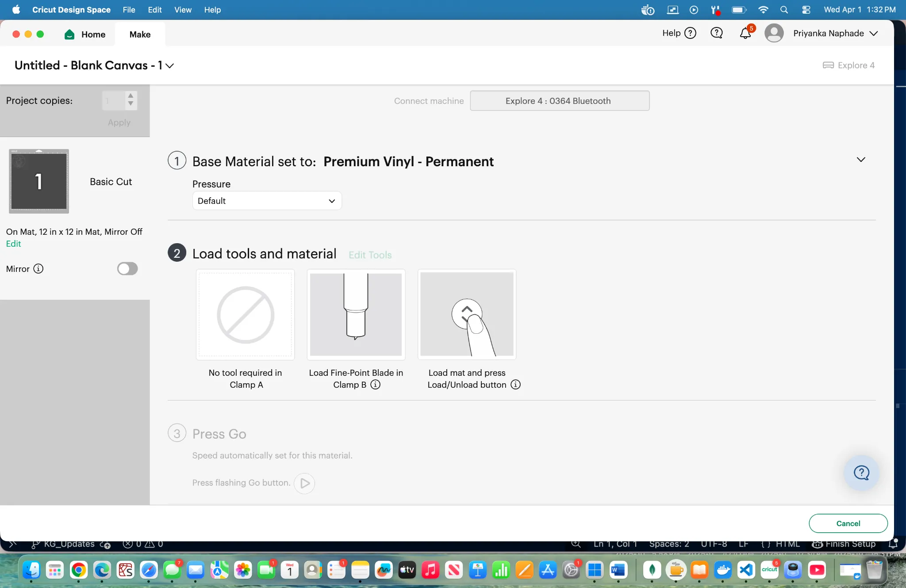Click the battery status icon
906x588 pixels.
point(739,10)
